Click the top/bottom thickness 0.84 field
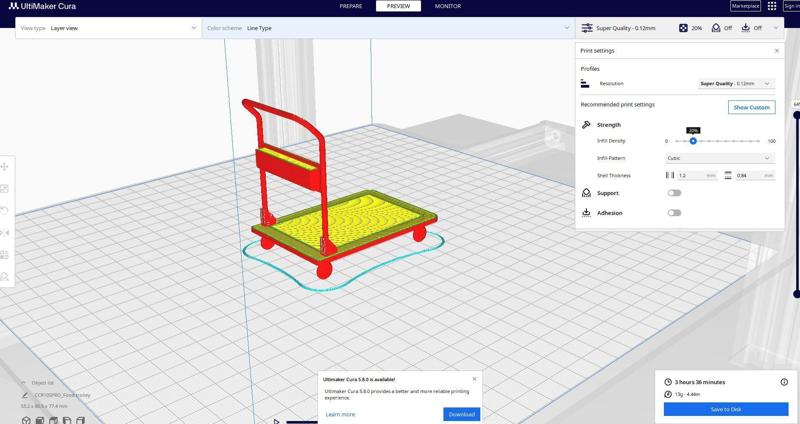 [x=755, y=176]
